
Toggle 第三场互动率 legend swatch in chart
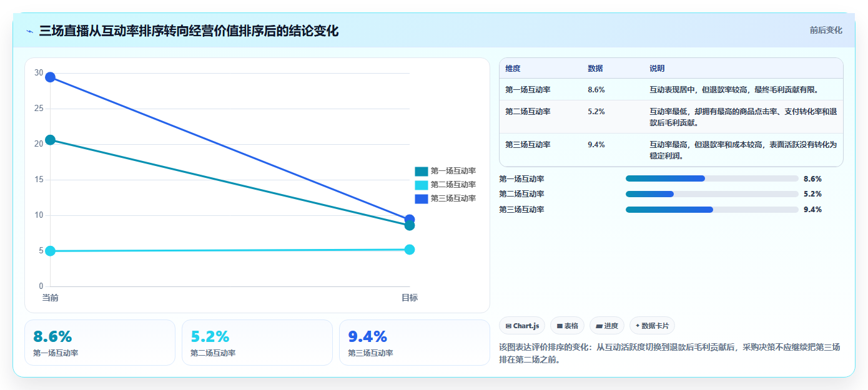421,198
